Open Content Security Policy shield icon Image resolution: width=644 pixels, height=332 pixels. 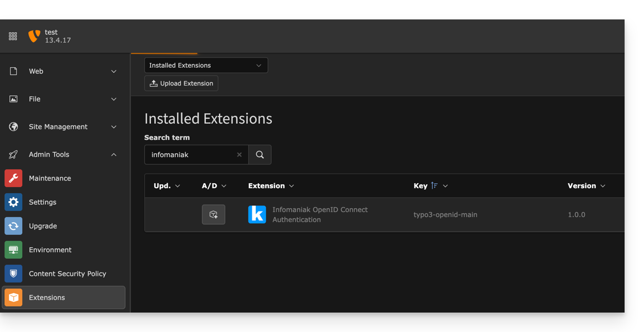pos(13,274)
